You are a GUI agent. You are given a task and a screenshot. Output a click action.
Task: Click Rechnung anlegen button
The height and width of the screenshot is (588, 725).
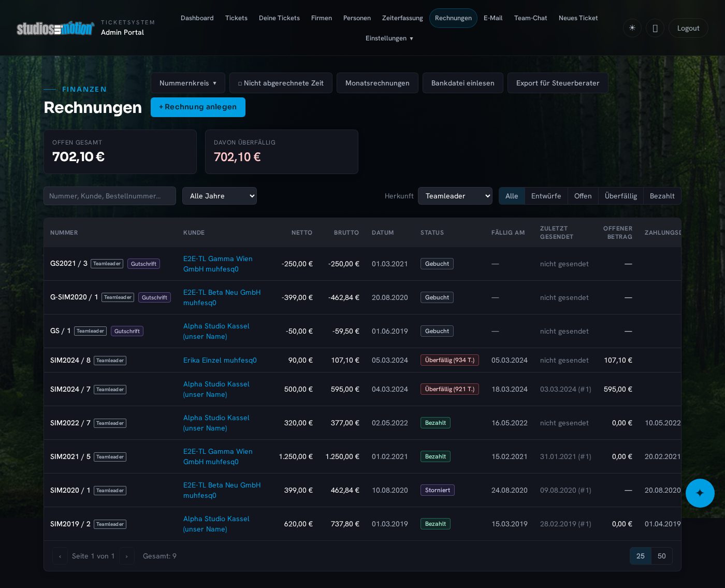click(198, 107)
